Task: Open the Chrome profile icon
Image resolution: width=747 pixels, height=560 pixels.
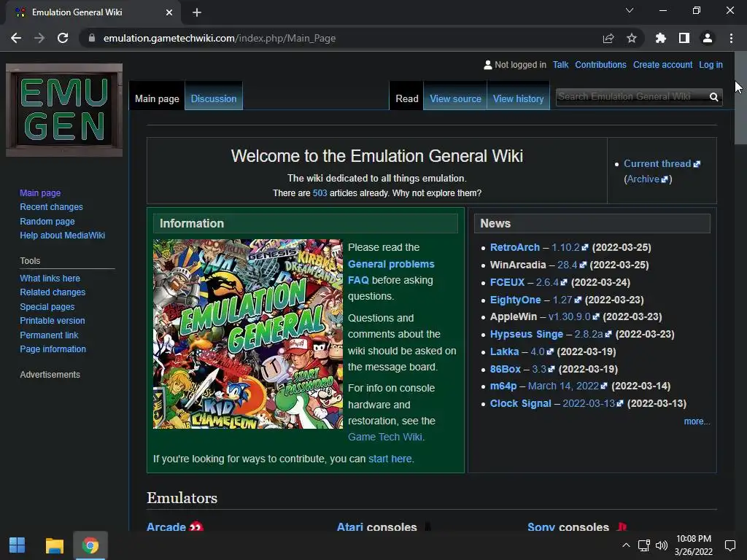Action: pyautogui.click(x=708, y=38)
